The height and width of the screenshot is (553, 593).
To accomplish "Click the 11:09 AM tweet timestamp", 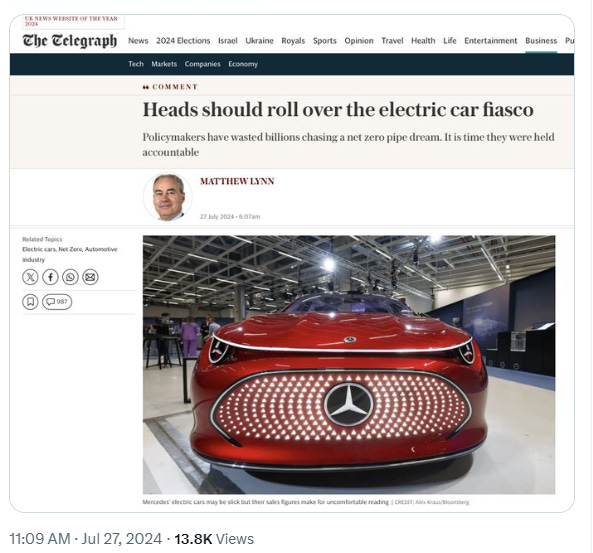I will pyautogui.click(x=40, y=539).
